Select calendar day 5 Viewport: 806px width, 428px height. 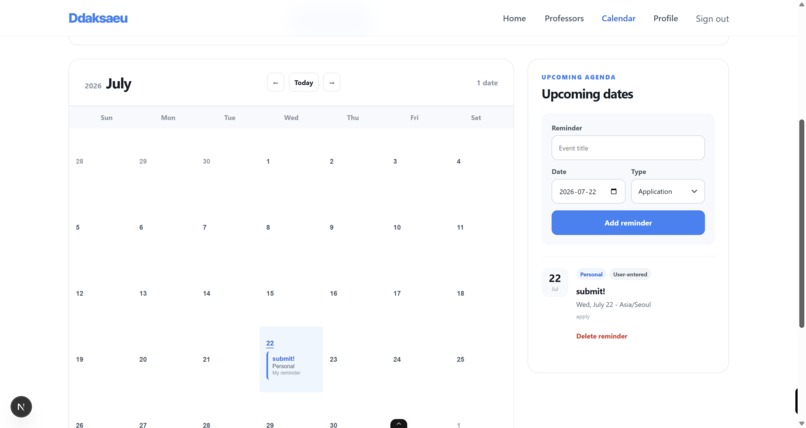78,228
